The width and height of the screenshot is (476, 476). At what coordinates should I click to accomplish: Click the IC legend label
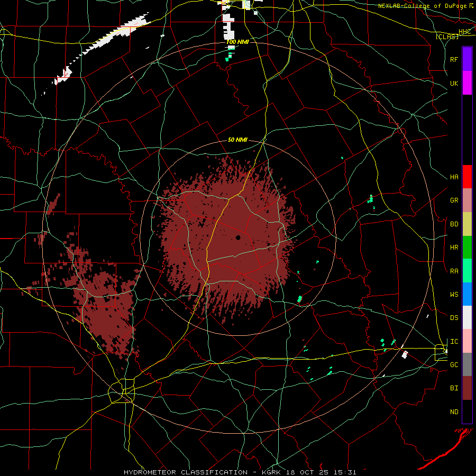pos(454,341)
